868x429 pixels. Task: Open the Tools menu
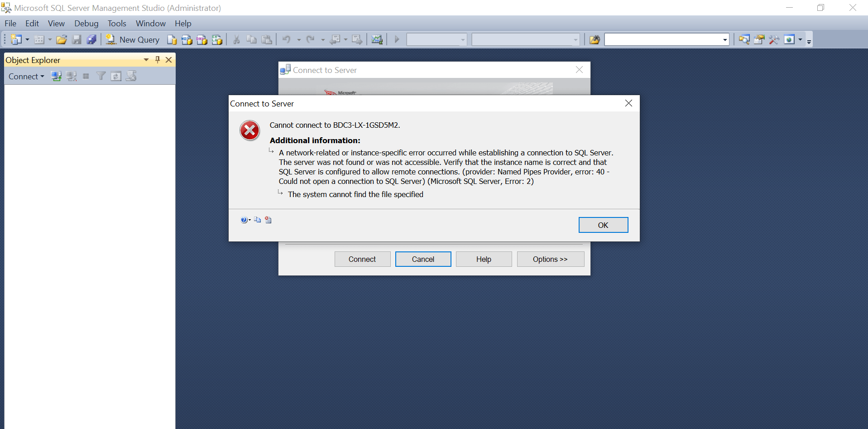click(117, 24)
